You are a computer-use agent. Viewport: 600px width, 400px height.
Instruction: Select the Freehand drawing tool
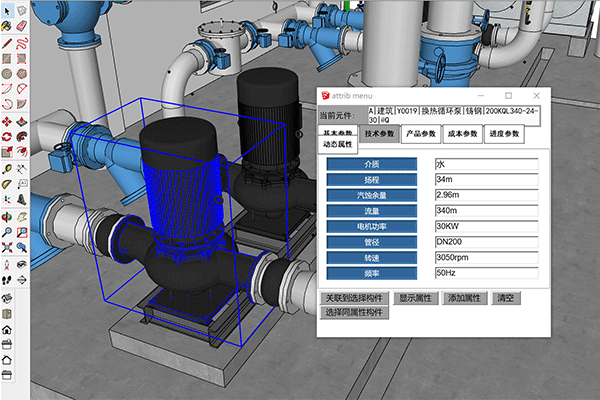pyautogui.click(x=22, y=43)
